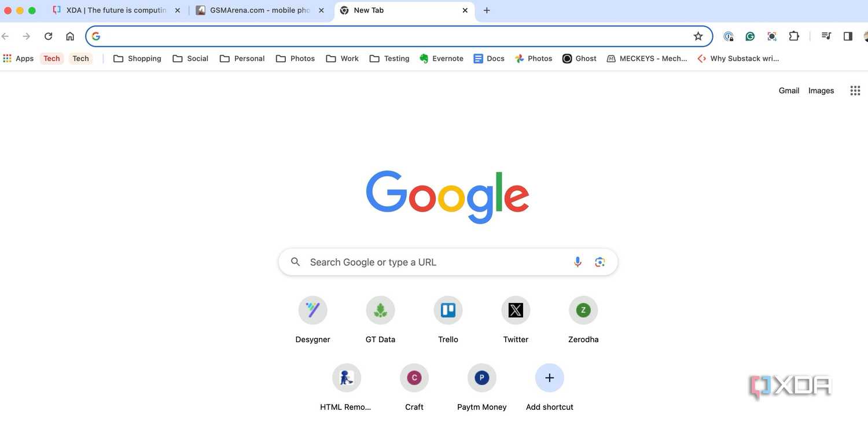Open the first Tech tab group chip
Image resolution: width=868 pixels, height=437 pixels.
click(52, 58)
